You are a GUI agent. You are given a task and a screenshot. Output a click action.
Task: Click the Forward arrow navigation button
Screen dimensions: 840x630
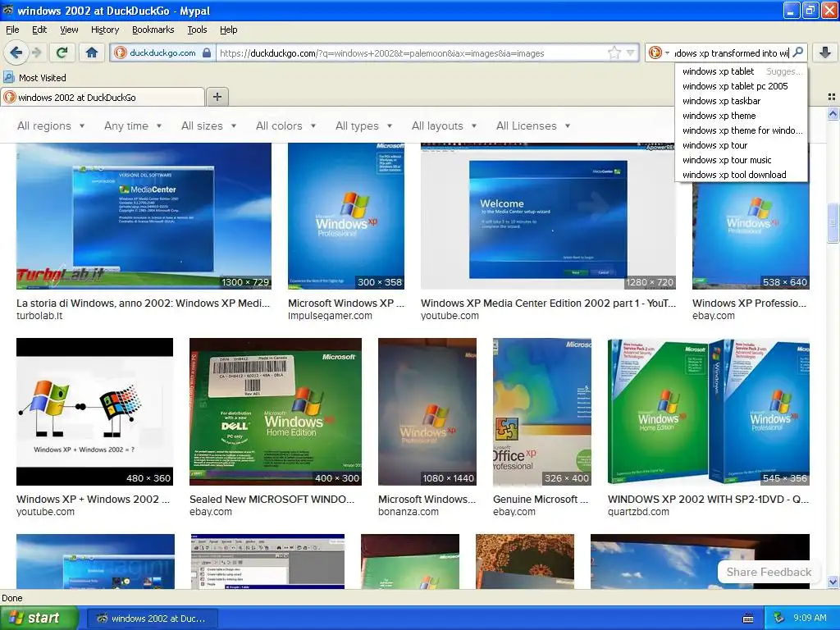coord(36,52)
